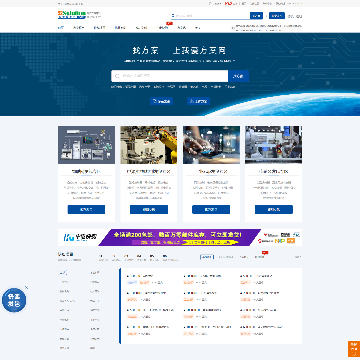360x360 pixels.
Task: Click the large hero search box
Action: (x=170, y=76)
